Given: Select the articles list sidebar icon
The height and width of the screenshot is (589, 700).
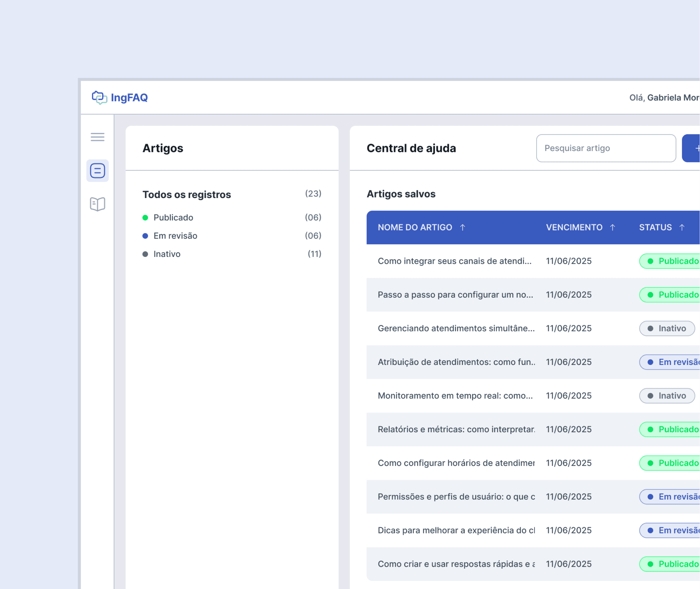Looking at the screenshot, I should click(x=97, y=171).
